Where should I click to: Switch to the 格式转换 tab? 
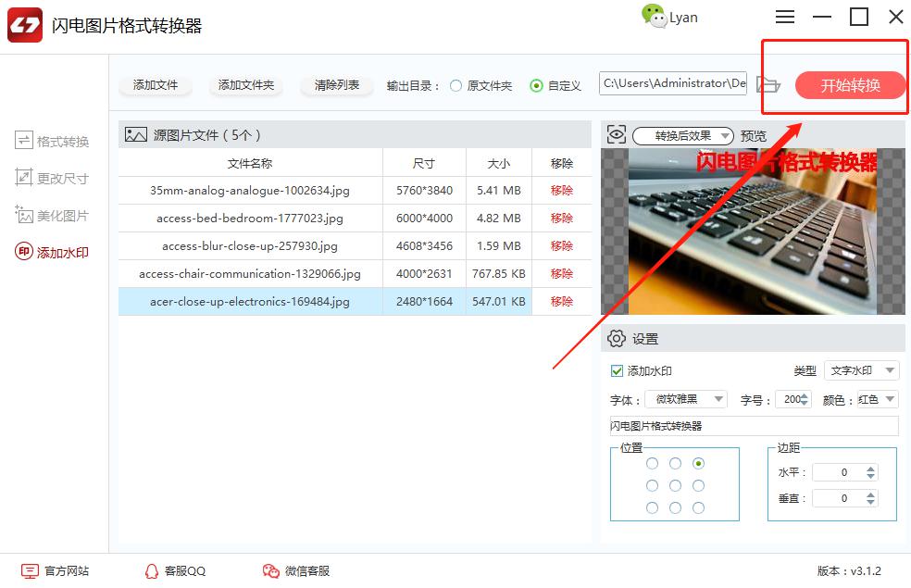[53, 141]
